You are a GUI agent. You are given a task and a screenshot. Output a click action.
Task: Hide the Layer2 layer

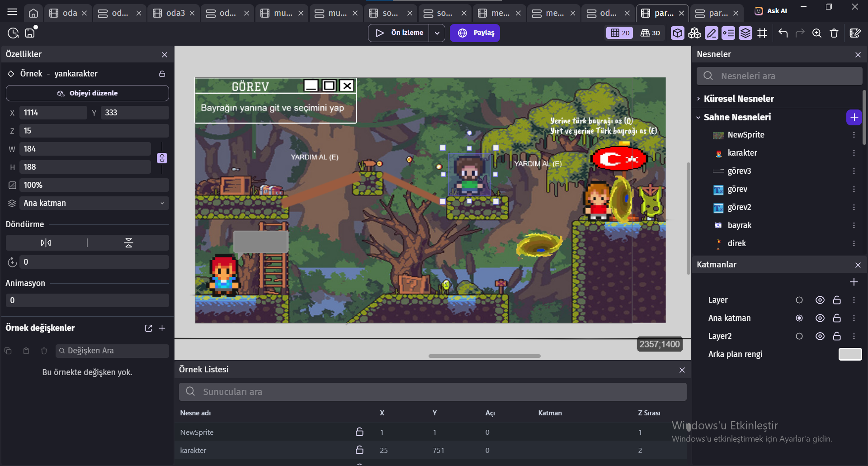[x=820, y=337]
